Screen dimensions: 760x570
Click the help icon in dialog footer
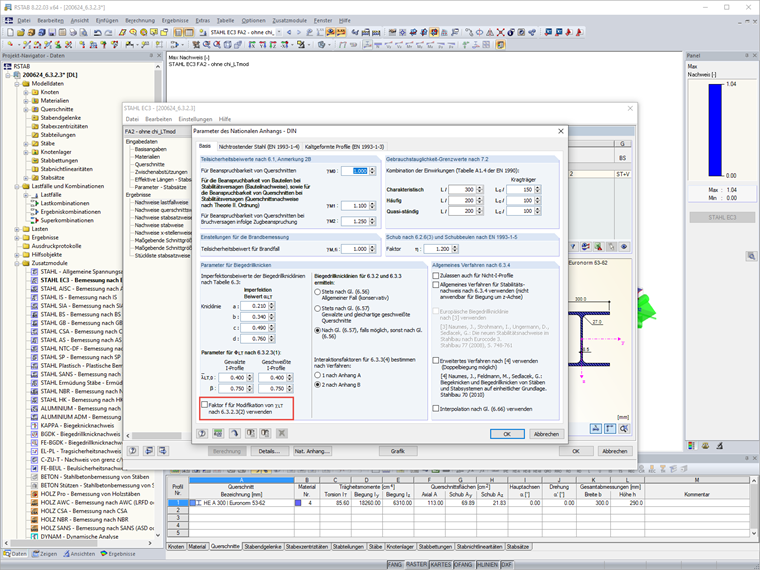coord(203,433)
